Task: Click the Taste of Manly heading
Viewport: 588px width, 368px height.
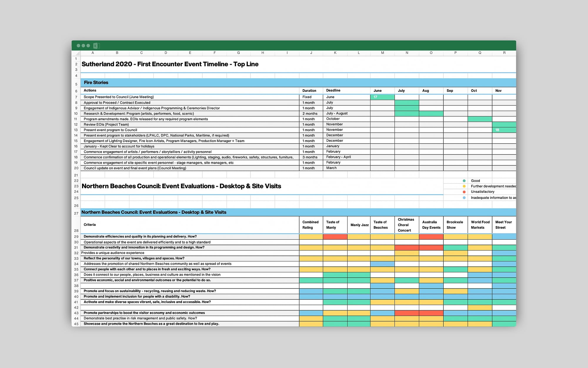Action: [333, 225]
